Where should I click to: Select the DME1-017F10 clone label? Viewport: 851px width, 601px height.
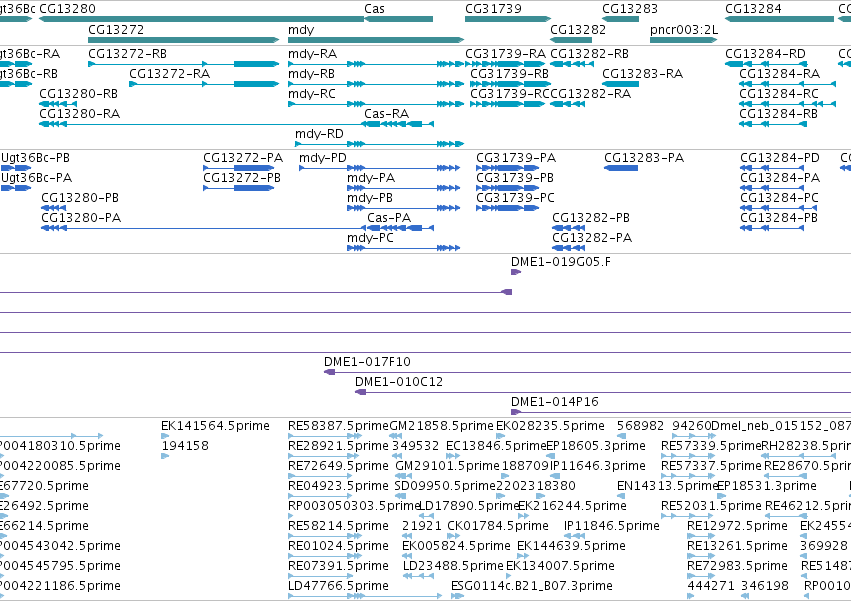[x=367, y=362]
